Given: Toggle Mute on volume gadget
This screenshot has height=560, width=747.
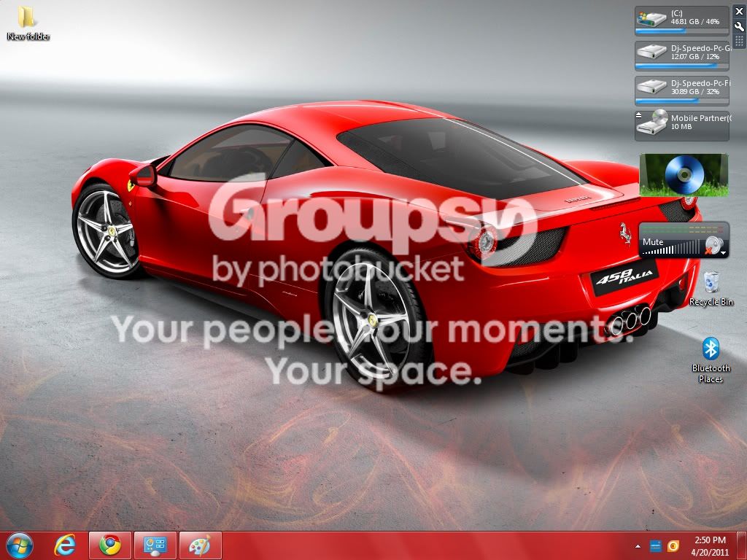Looking at the screenshot, I should point(653,242).
